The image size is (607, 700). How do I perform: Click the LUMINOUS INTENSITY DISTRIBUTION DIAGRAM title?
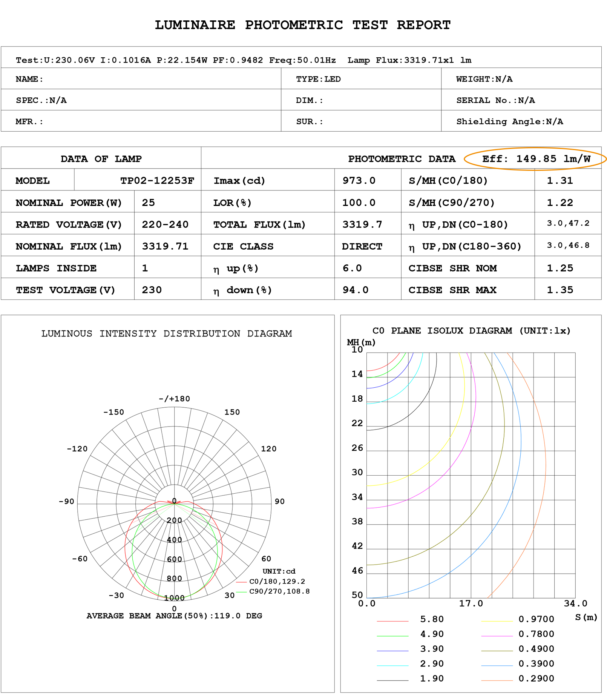click(167, 334)
